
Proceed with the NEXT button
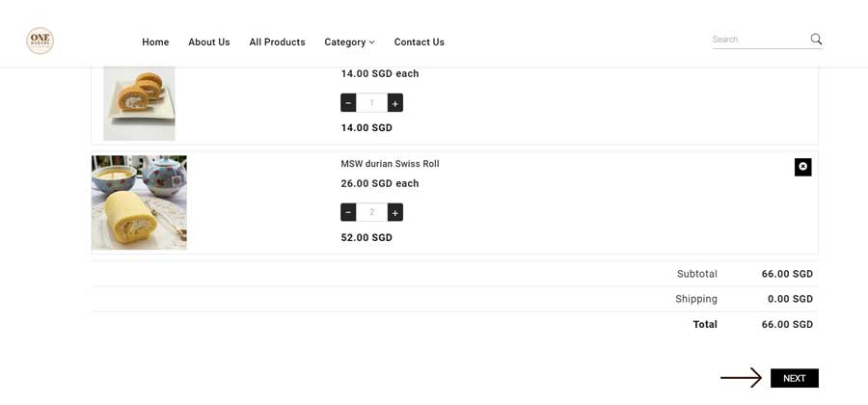795,378
